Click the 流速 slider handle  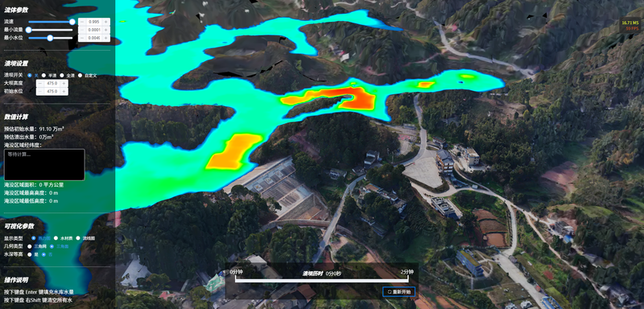[72, 22]
